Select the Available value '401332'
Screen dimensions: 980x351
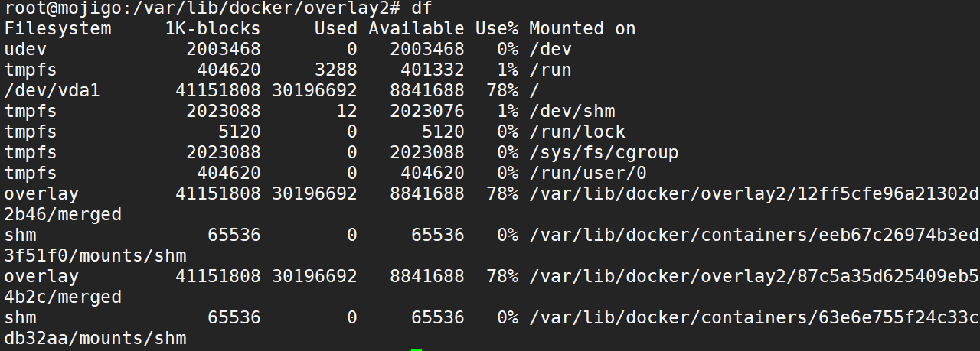pyautogui.click(x=432, y=70)
